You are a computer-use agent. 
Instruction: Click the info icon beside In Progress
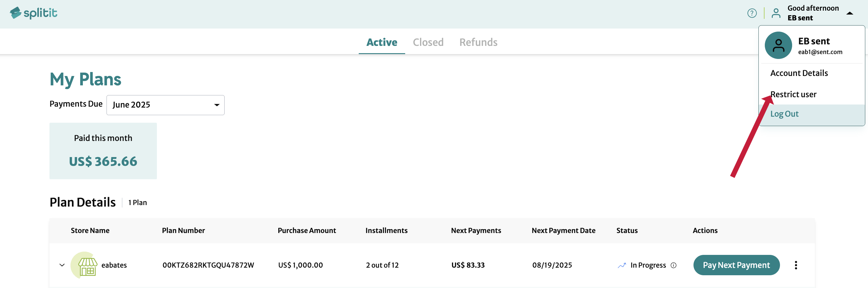coord(673,265)
